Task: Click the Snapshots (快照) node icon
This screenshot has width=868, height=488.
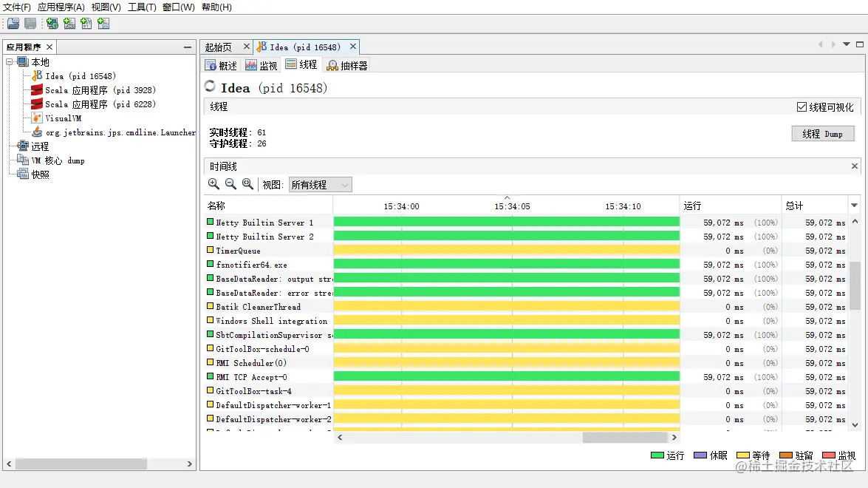Action: (23, 174)
